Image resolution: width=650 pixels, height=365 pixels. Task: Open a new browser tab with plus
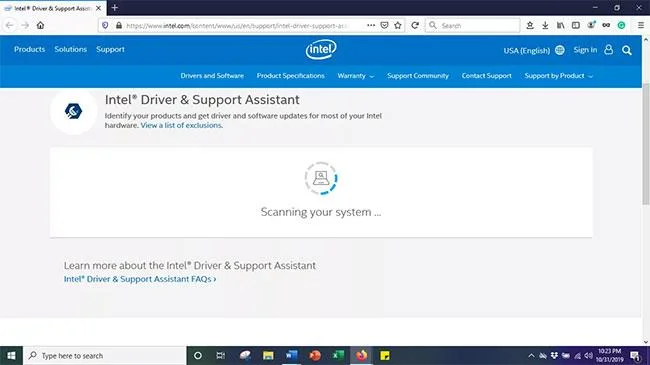[x=115, y=7]
